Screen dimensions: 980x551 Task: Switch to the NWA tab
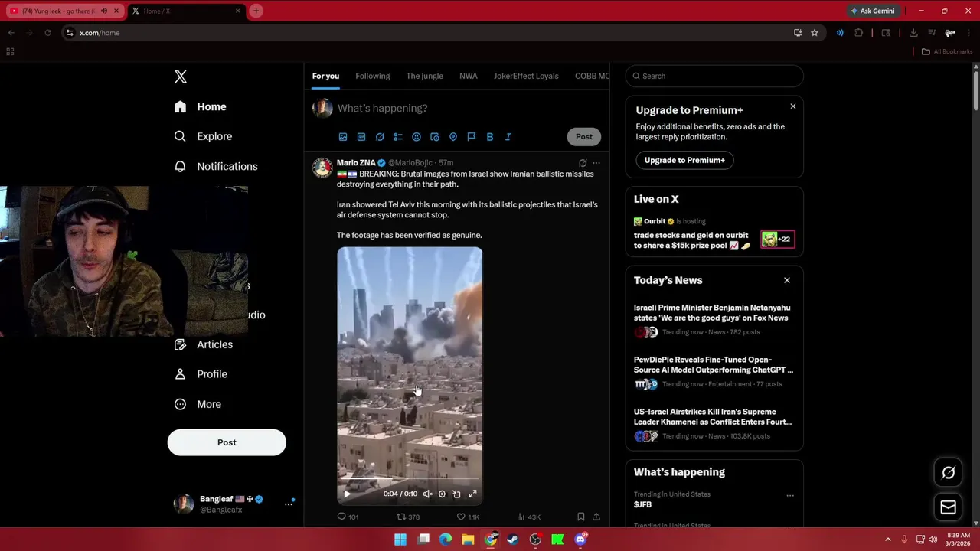pyautogui.click(x=468, y=76)
